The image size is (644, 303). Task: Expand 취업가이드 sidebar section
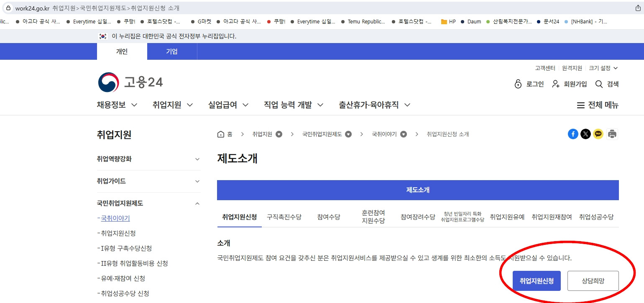coord(148,181)
